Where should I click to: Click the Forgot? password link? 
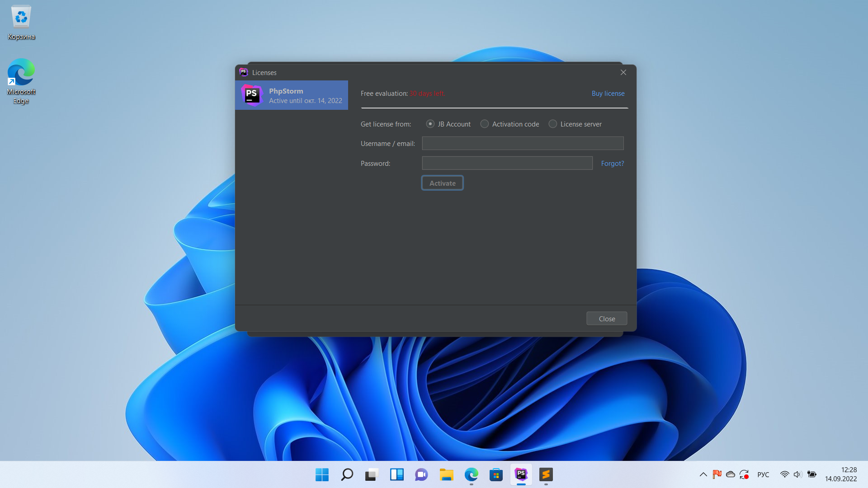pos(612,164)
